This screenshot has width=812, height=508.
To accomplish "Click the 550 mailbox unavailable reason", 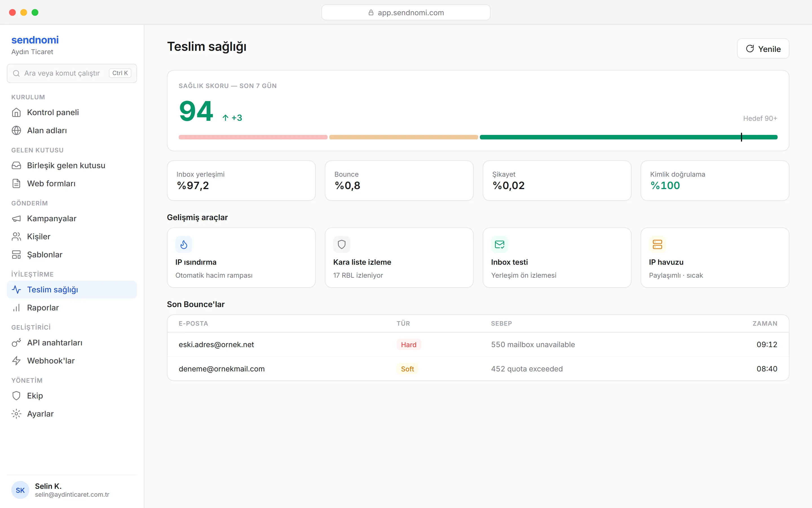I will [x=533, y=344].
